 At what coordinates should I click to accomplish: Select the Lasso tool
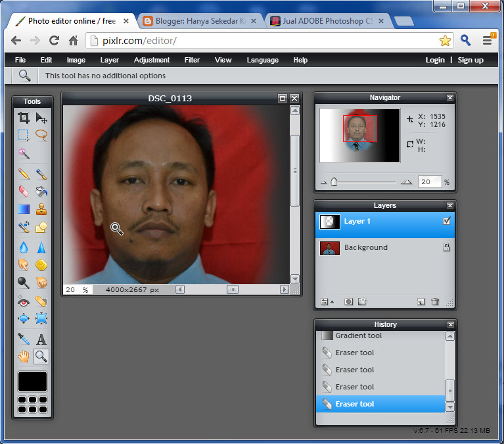pos(41,135)
